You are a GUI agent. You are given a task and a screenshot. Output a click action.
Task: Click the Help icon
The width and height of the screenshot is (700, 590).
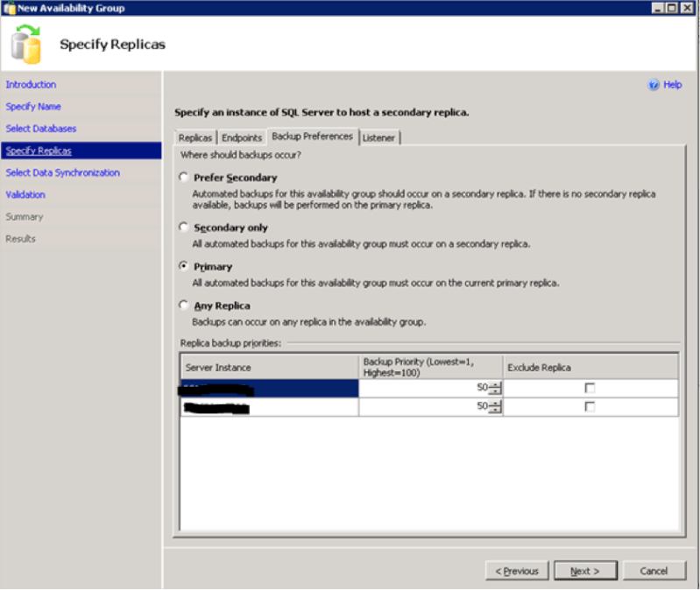click(x=653, y=85)
